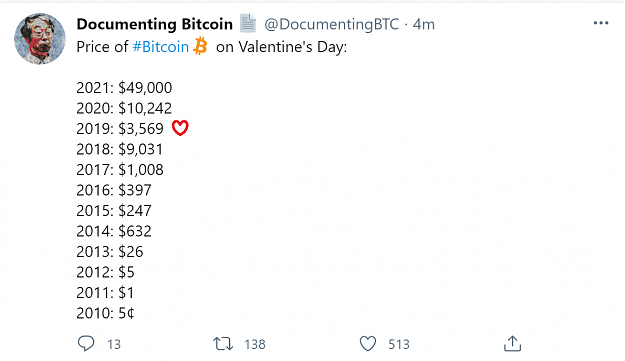Click the Documenting Bitcoin display name

point(155,24)
